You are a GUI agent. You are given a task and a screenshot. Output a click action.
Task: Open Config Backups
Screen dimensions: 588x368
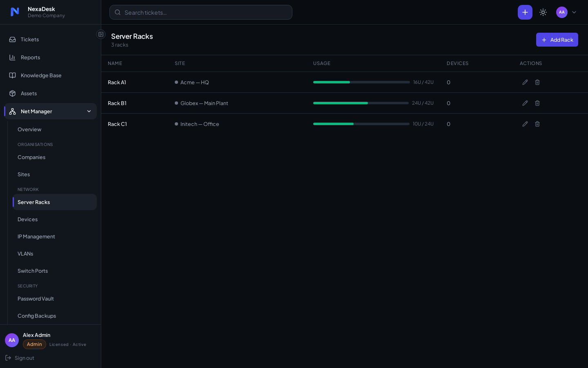[x=55, y=316]
